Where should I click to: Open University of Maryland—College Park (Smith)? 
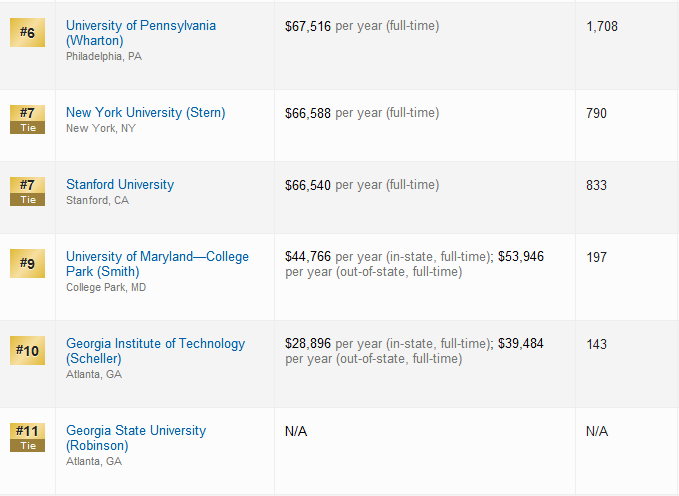[x=157, y=264]
